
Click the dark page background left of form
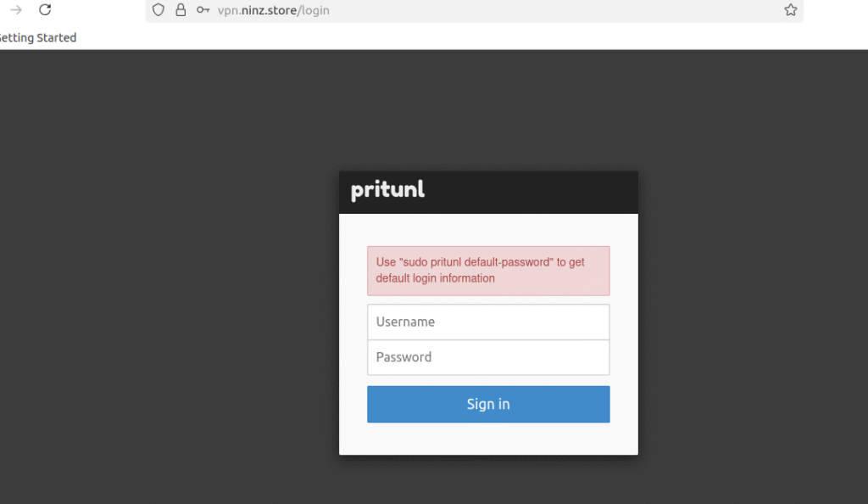pos(166,277)
